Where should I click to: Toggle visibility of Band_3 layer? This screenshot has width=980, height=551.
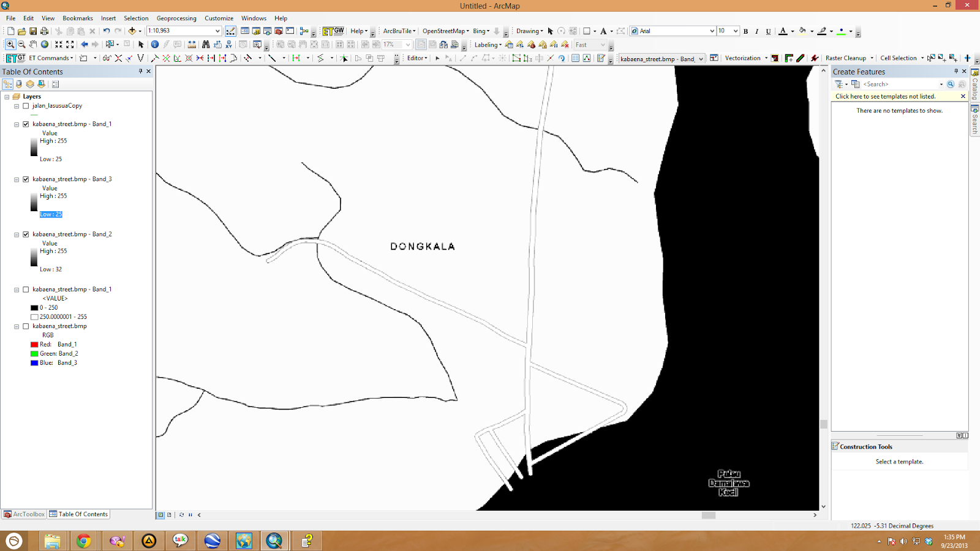[x=25, y=179]
